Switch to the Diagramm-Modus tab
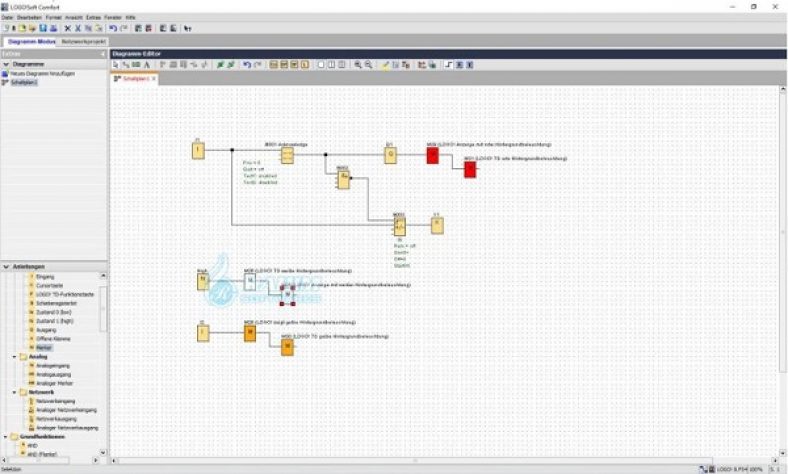The height and width of the screenshot is (474, 788). 32,42
